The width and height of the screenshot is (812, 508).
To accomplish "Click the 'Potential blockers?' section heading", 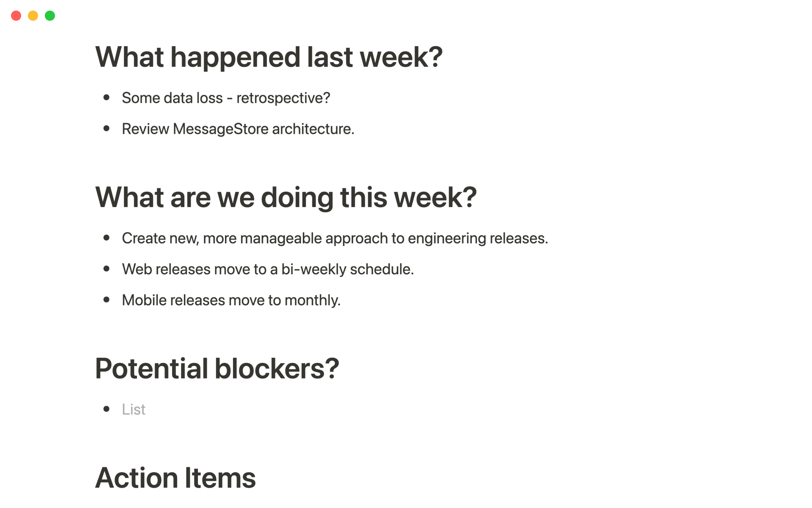I will [217, 368].
